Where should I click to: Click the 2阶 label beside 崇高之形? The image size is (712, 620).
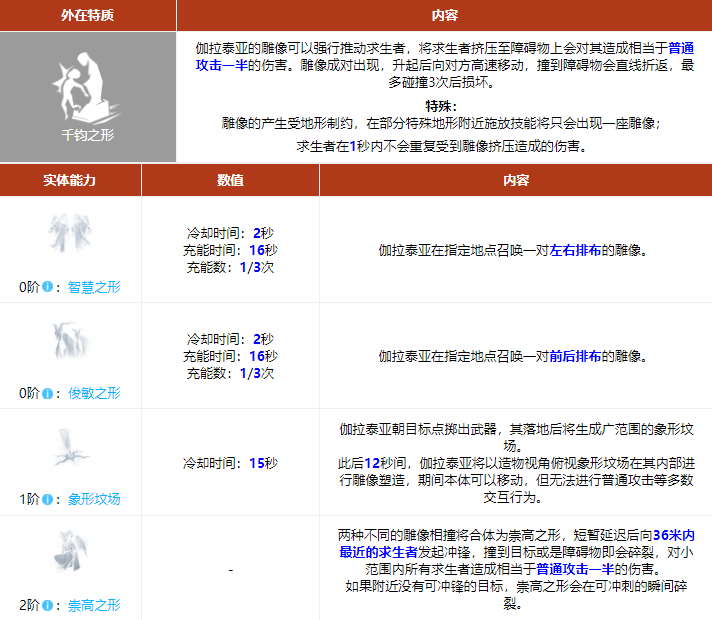tap(30, 605)
